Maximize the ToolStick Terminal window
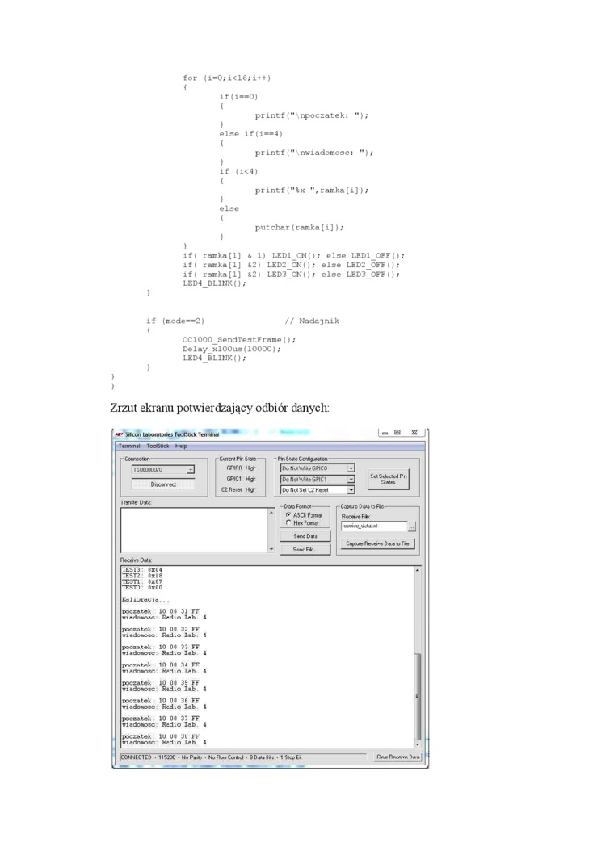 pyautogui.click(x=398, y=433)
